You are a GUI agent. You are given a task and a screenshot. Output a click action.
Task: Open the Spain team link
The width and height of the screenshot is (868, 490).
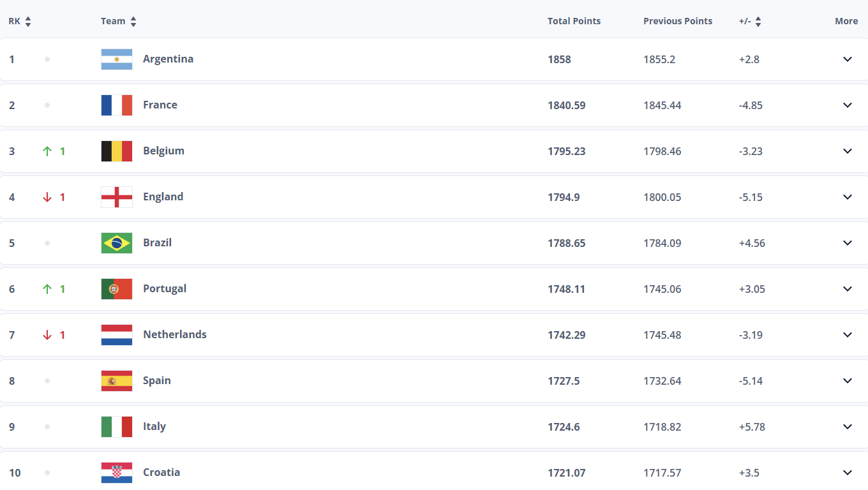click(x=157, y=380)
